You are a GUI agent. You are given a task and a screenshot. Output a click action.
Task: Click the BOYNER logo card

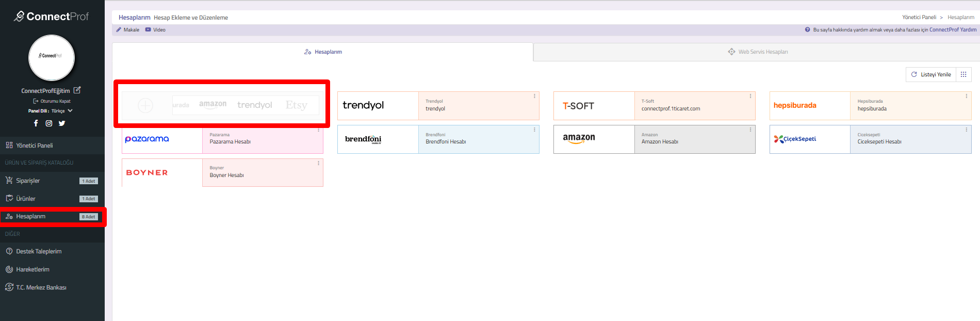(162, 173)
